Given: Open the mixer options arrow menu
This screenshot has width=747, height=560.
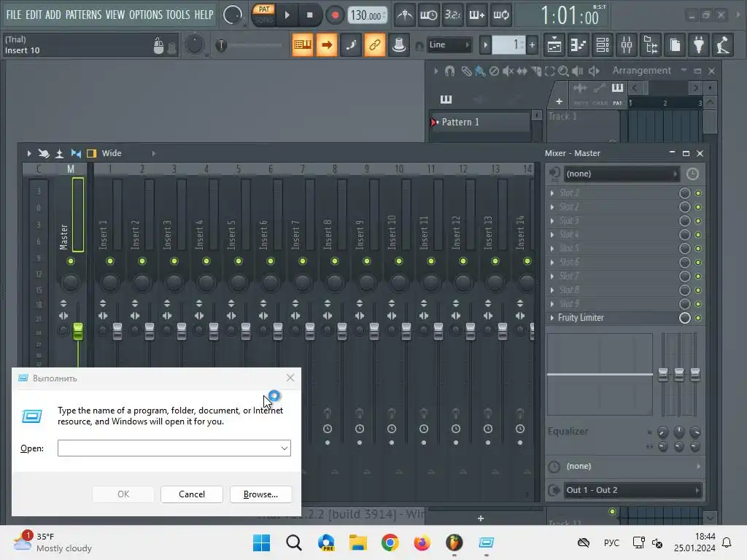Looking at the screenshot, I should (29, 153).
